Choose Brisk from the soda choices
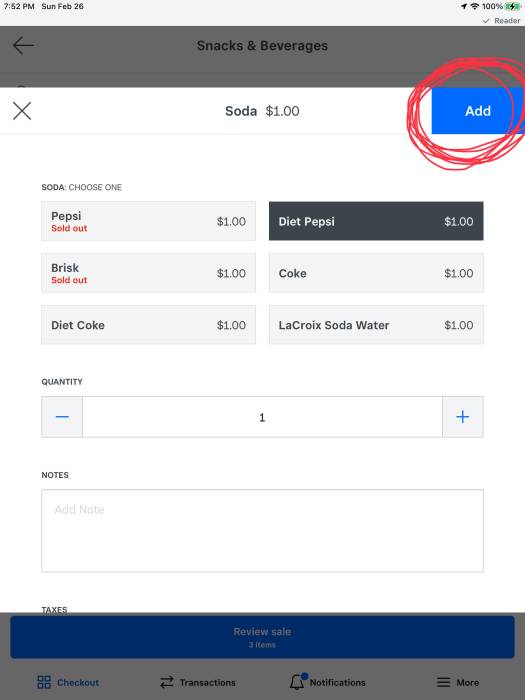 [x=148, y=273]
